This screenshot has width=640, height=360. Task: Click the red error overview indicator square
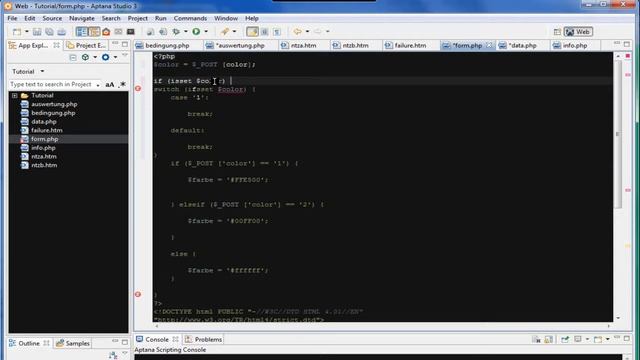pos(628,56)
